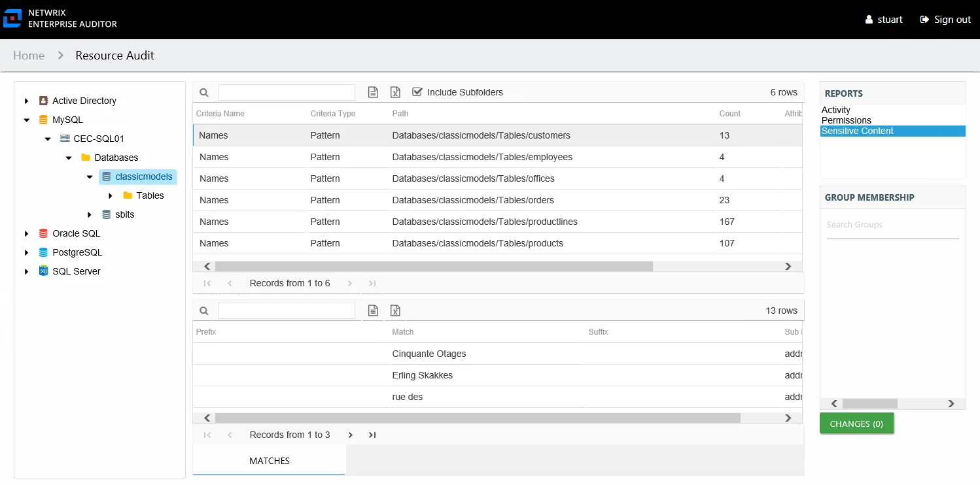The width and height of the screenshot is (980, 485).
Task: Click Resource Audit breadcrumb
Action: tap(115, 56)
